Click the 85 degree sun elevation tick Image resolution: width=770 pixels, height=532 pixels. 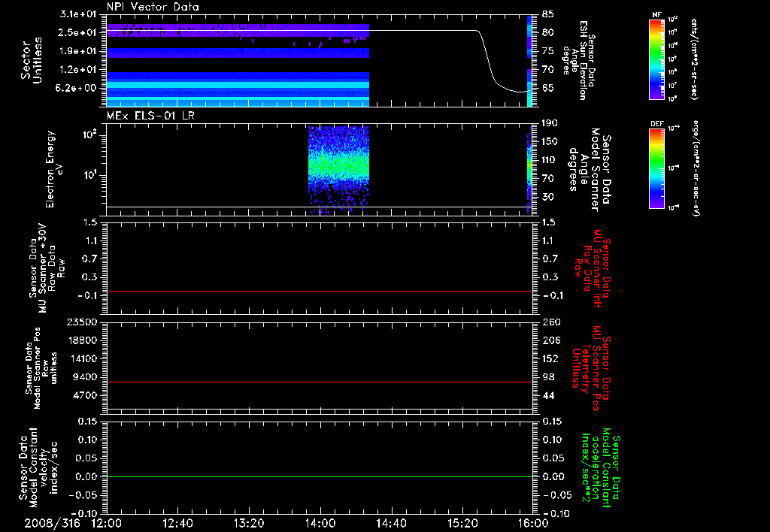point(548,14)
